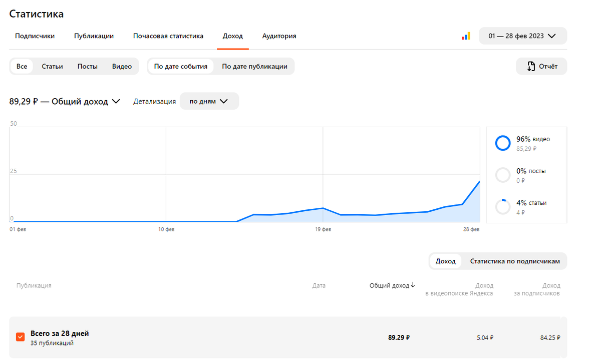Click the 19 фев axis label
601x364 pixels.
click(323, 229)
